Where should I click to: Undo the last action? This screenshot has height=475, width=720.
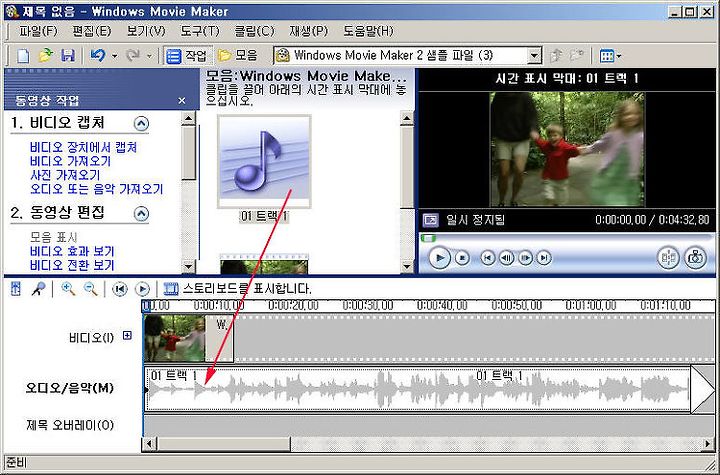(x=97, y=56)
